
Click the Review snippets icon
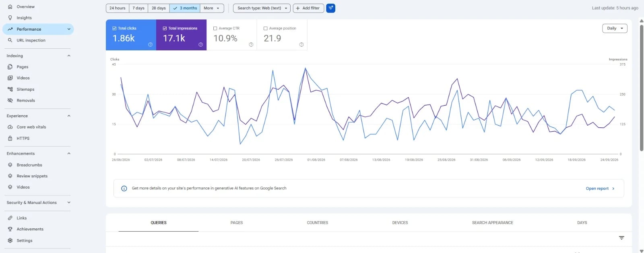pos(10,176)
